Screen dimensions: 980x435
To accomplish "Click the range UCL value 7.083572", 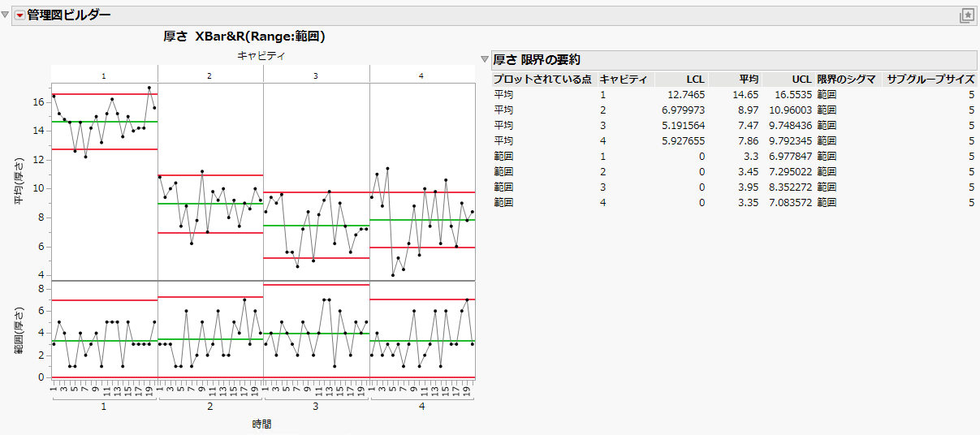I will [788, 202].
